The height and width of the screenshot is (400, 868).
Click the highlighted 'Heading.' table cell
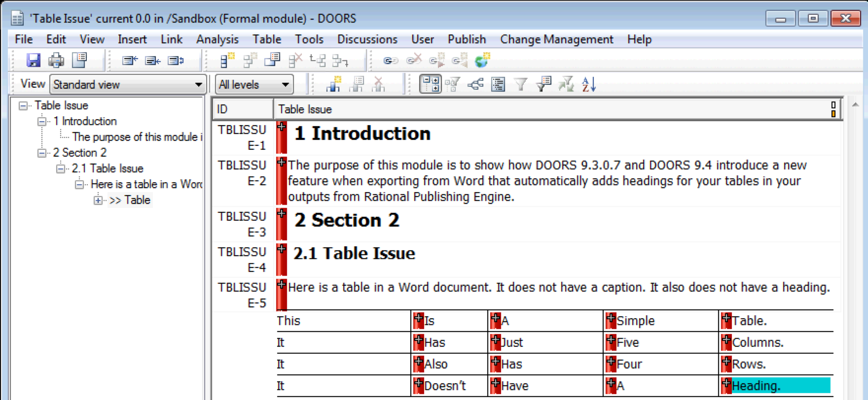click(781, 386)
